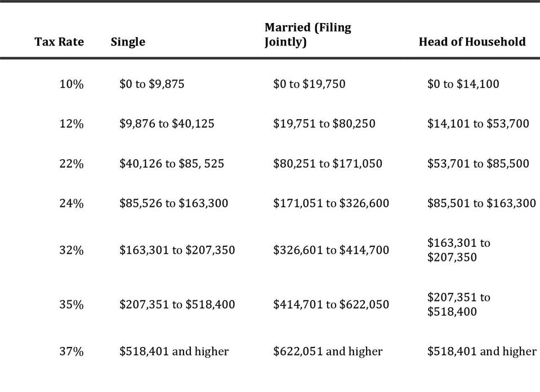Select the cell $19,751 to $80,250
Image resolution: width=540 pixels, height=392 pixels.
coord(324,124)
